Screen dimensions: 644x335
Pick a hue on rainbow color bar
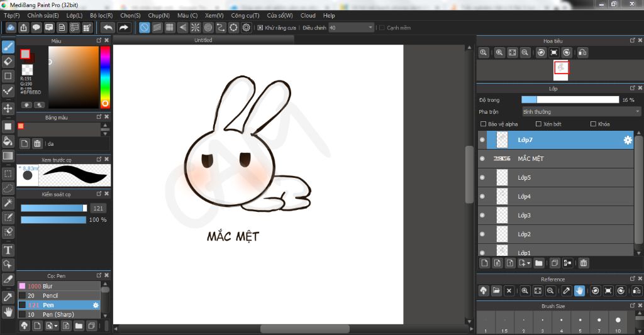[x=105, y=77]
